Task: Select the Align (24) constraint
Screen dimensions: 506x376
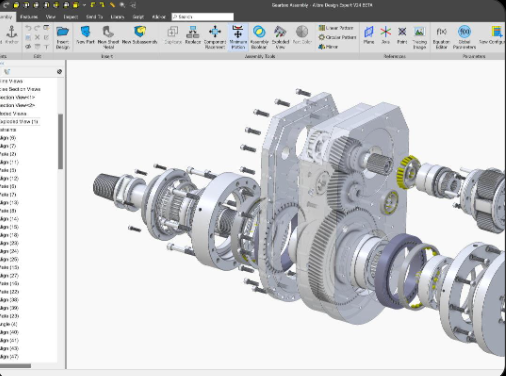Action: pos(9,251)
